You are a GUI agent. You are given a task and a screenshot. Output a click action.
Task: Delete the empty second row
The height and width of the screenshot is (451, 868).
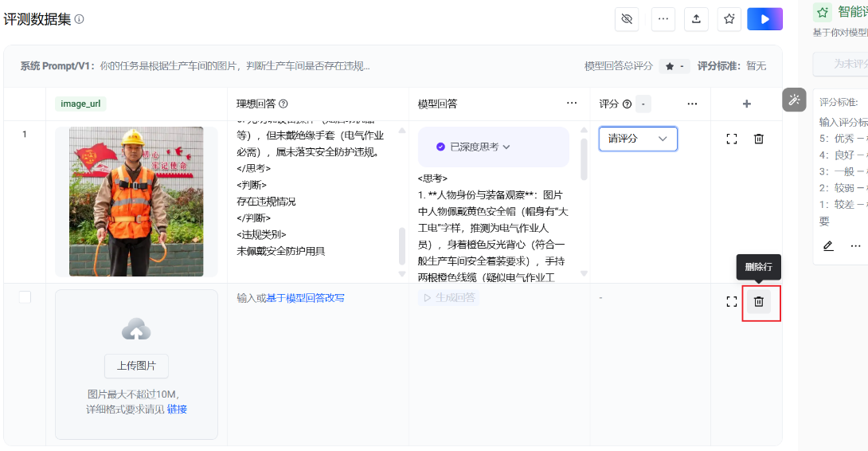tap(758, 302)
